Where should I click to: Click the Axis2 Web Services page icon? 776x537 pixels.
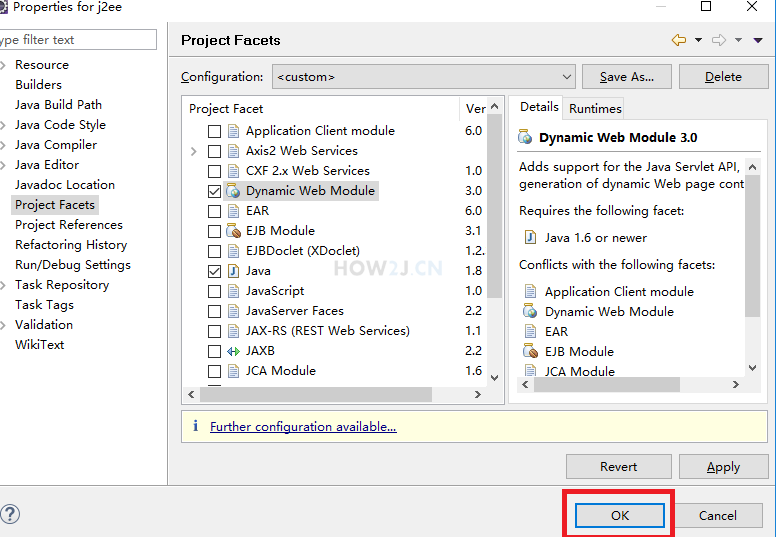[233, 151]
